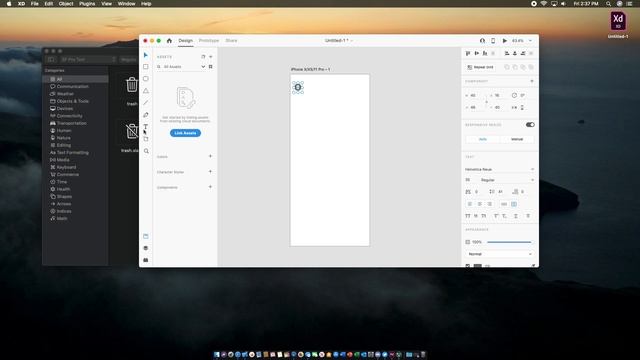Click the boolean Add operation icon
Viewport: 640px width, 360px height.
coord(507,67)
